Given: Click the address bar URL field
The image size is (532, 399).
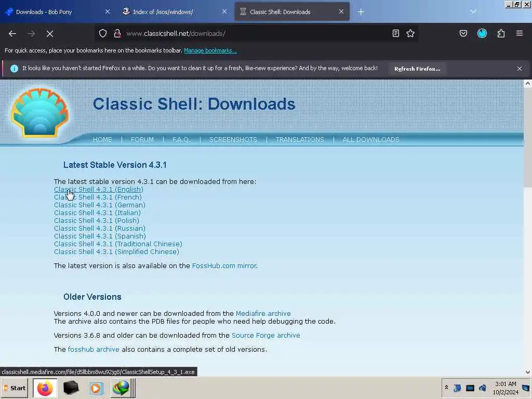Looking at the screenshot, I should pyautogui.click(x=256, y=33).
